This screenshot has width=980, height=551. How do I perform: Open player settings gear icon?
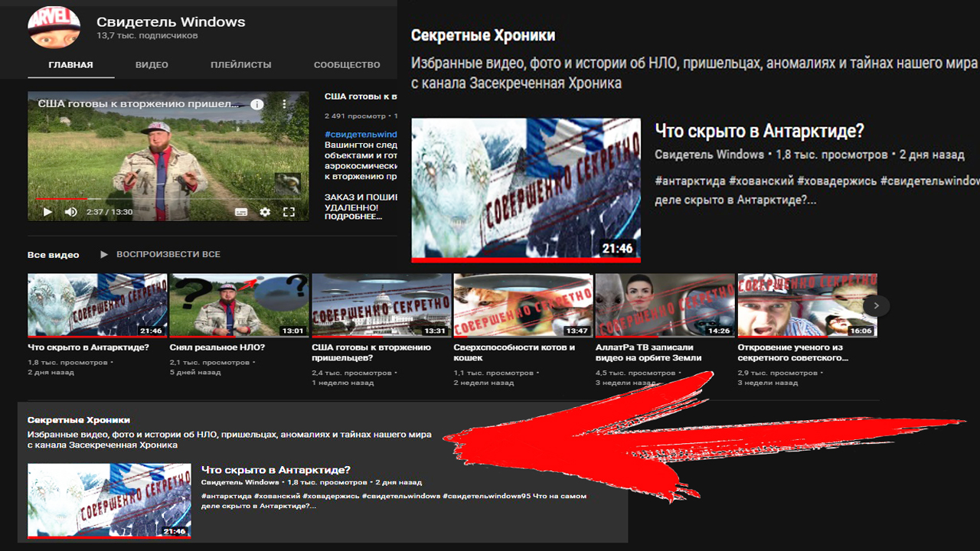[x=265, y=212]
